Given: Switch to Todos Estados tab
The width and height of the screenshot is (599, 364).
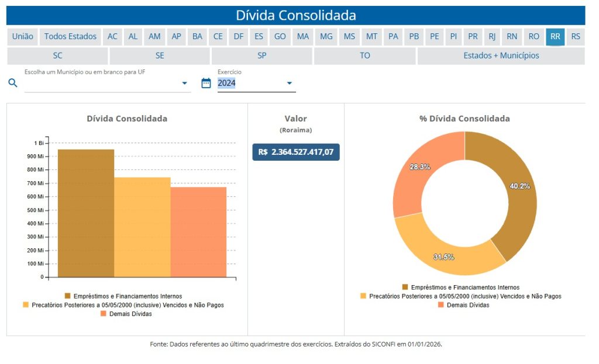Looking at the screenshot, I should [x=70, y=36].
